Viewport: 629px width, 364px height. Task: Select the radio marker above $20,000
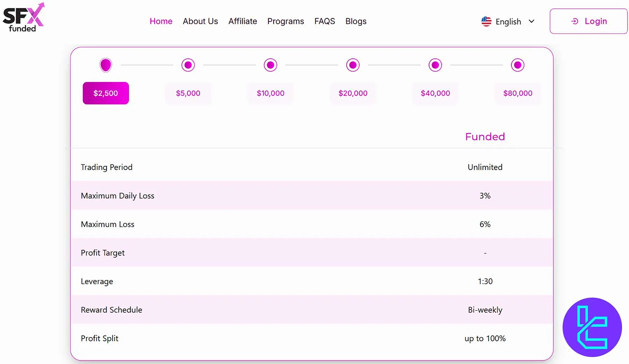coord(353,65)
